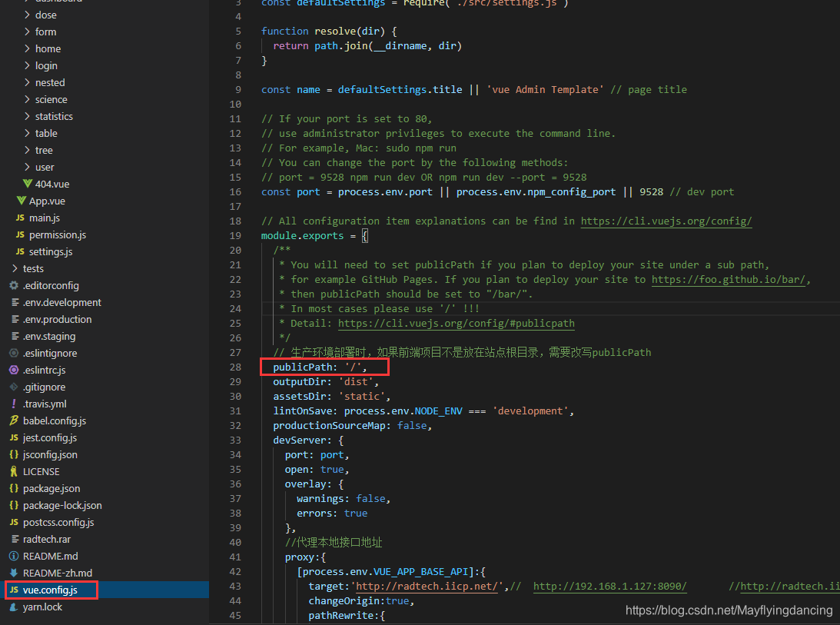
Task: Open the settings.js file name
Action: point(51,251)
